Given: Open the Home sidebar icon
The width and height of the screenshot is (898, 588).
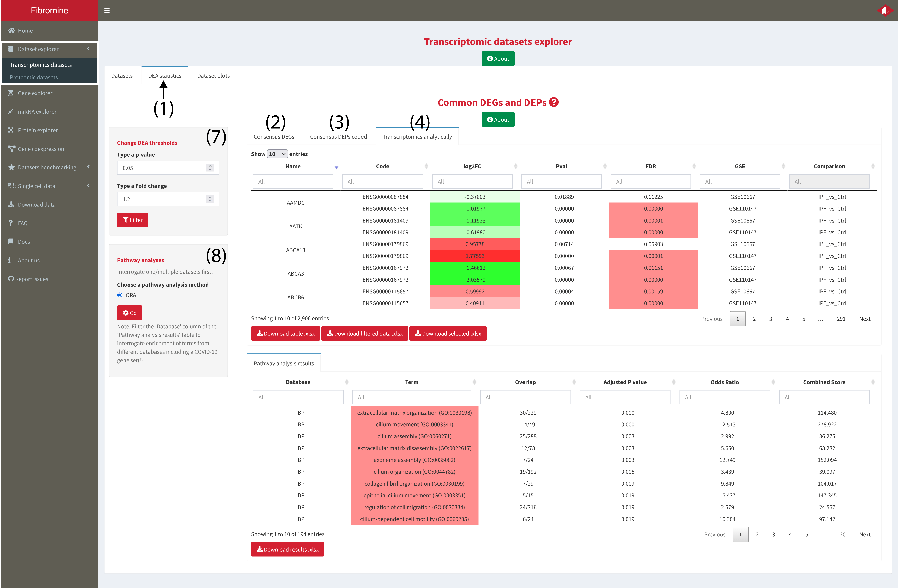Looking at the screenshot, I should pos(11,31).
